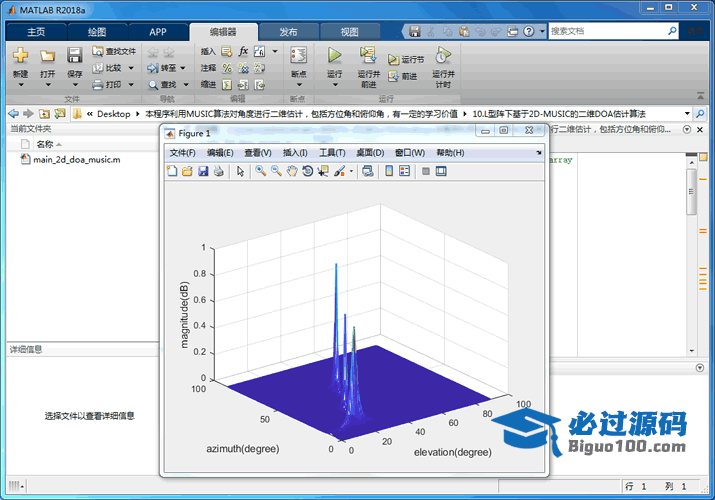Click the Run Section (运行节) button

tap(406, 59)
